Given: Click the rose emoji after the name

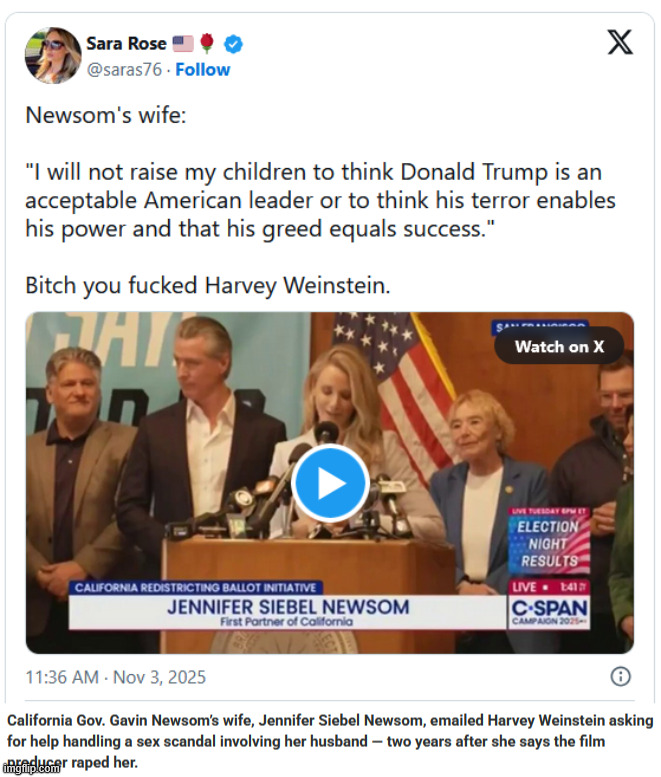Looking at the screenshot, I should [207, 43].
